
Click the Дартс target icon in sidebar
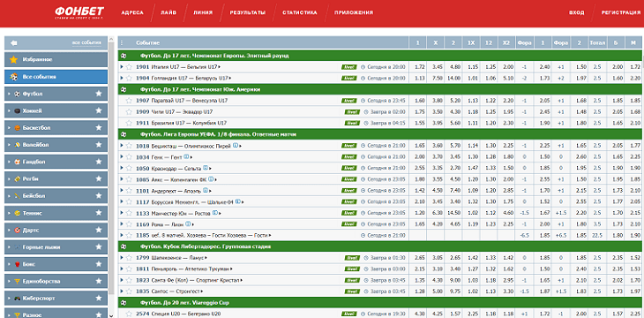18,231
